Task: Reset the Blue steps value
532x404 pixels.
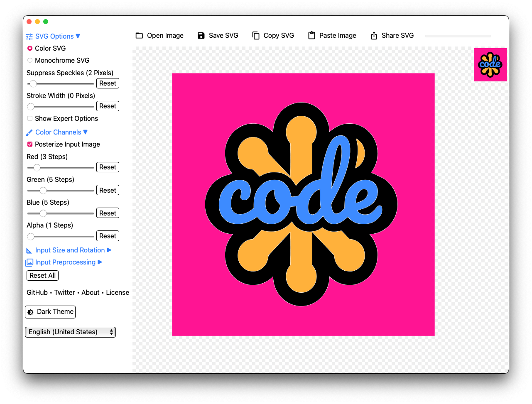Action: pyautogui.click(x=108, y=213)
